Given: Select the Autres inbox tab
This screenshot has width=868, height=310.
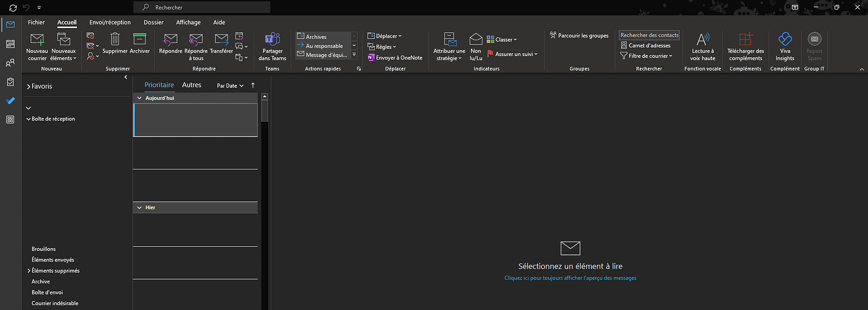Looking at the screenshot, I should [x=192, y=85].
